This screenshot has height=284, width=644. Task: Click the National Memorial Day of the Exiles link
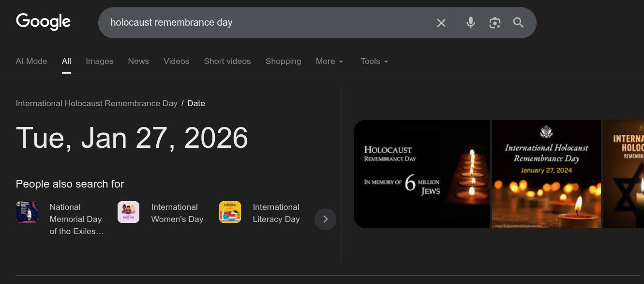77,219
